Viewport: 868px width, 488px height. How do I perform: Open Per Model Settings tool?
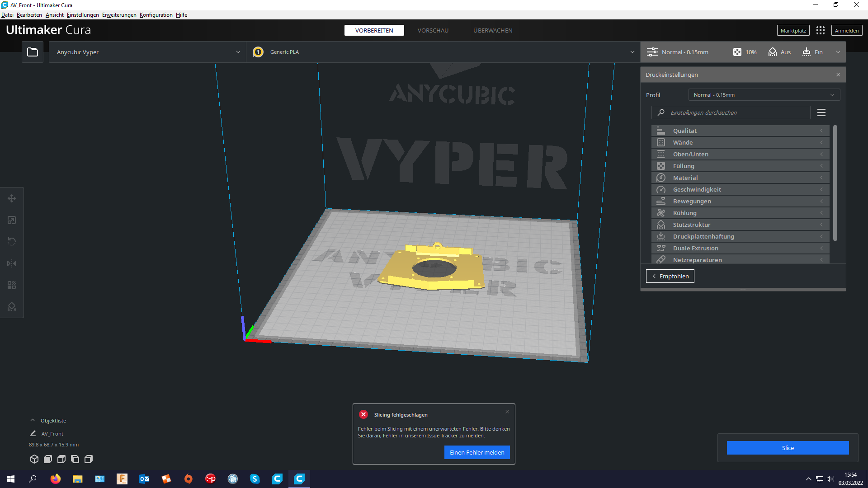pyautogui.click(x=11, y=285)
